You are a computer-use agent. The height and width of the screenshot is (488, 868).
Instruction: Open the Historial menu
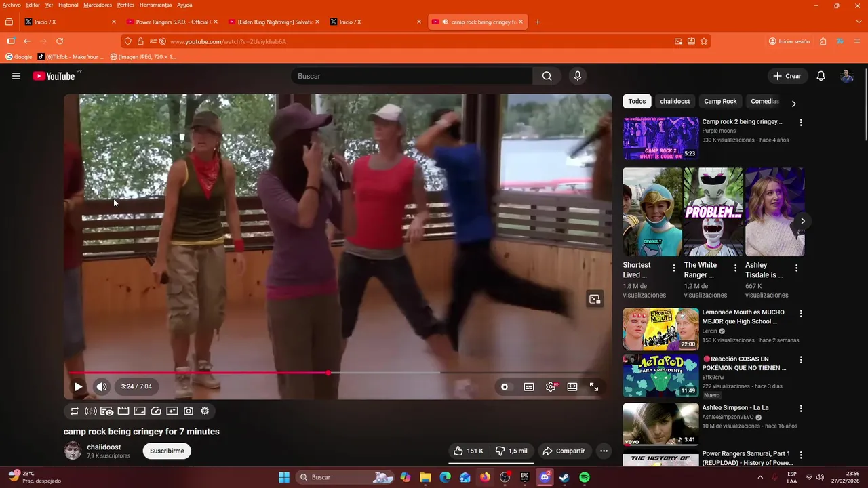tap(68, 5)
